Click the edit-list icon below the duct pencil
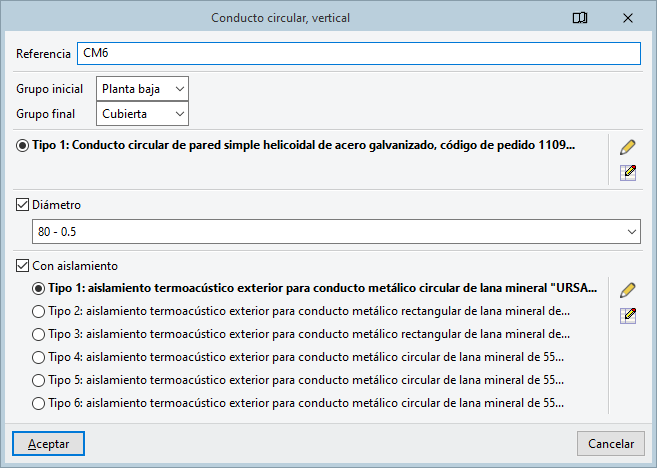657x468 pixels. tap(628, 173)
